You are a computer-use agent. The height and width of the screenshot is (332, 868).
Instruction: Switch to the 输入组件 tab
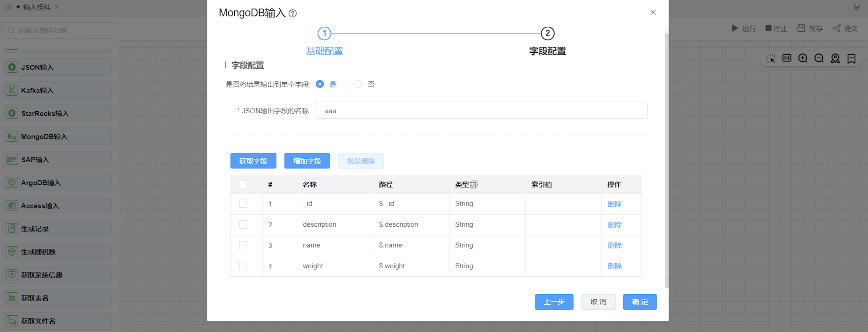[x=36, y=7]
